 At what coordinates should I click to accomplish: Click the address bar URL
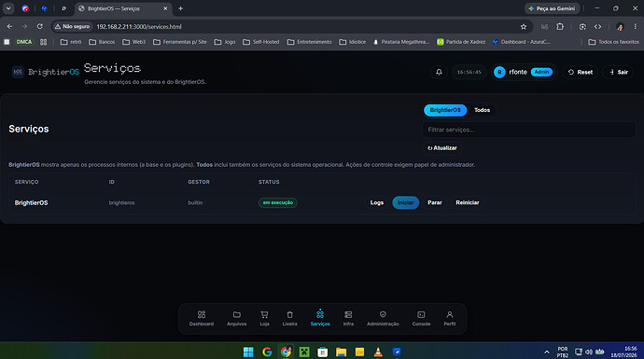(139, 27)
